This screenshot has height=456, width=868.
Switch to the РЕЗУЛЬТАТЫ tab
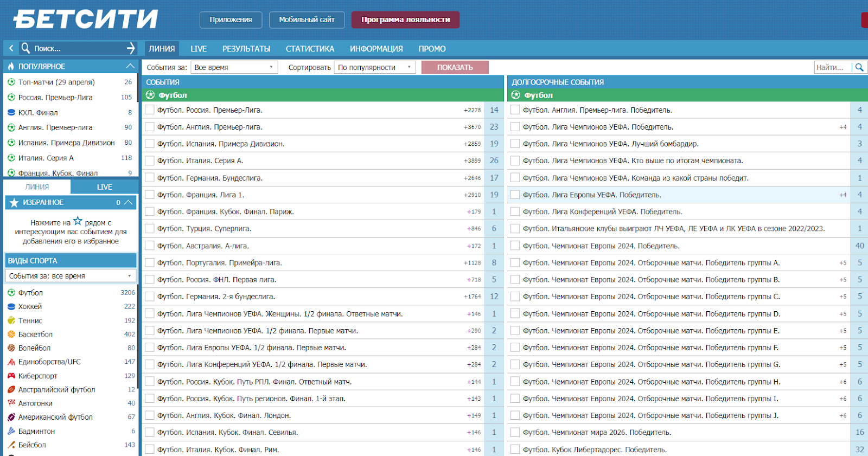point(246,48)
